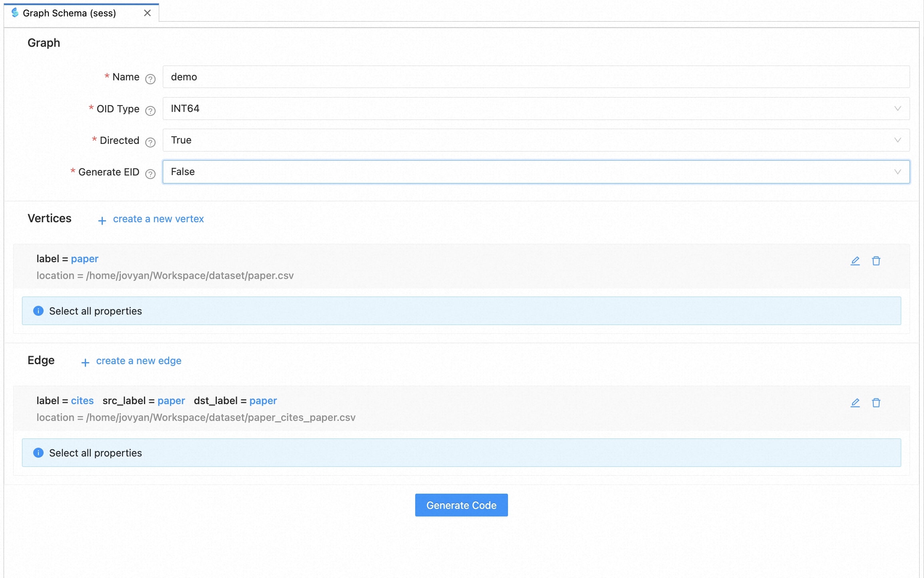Click info icon in edge properties banner
924x578 pixels.
click(x=38, y=453)
